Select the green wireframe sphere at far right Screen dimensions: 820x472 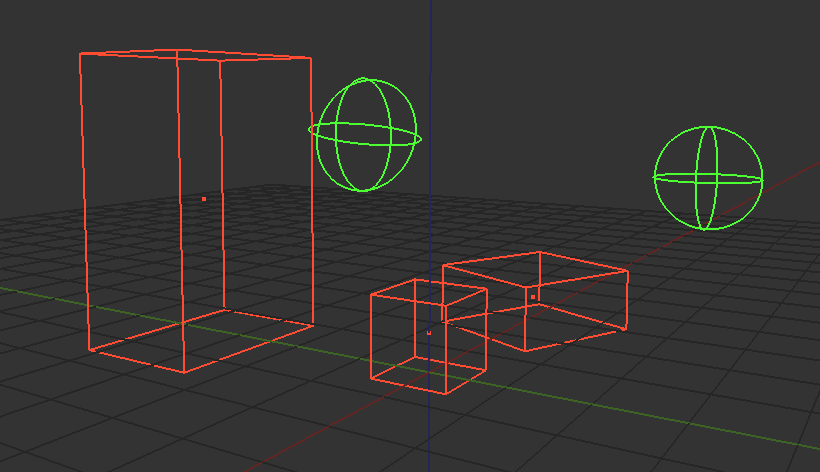click(x=708, y=178)
